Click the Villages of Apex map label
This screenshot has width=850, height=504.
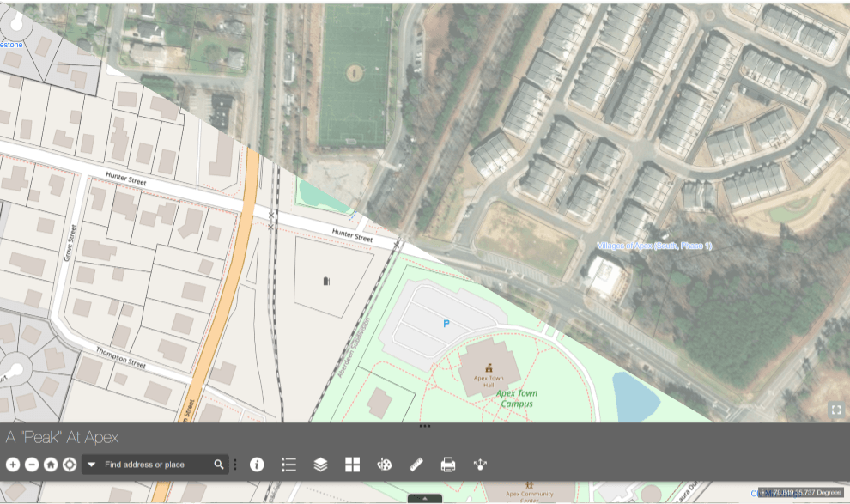coord(654,246)
